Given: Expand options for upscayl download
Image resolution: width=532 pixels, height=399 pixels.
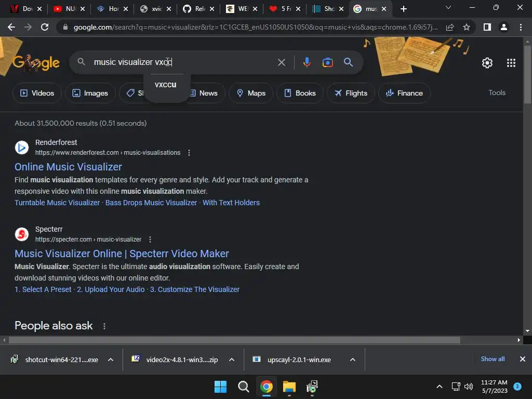Looking at the screenshot, I should coord(353,360).
